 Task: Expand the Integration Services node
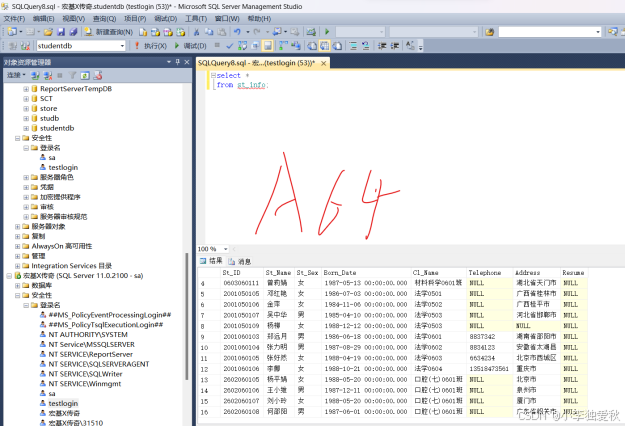[18, 266]
